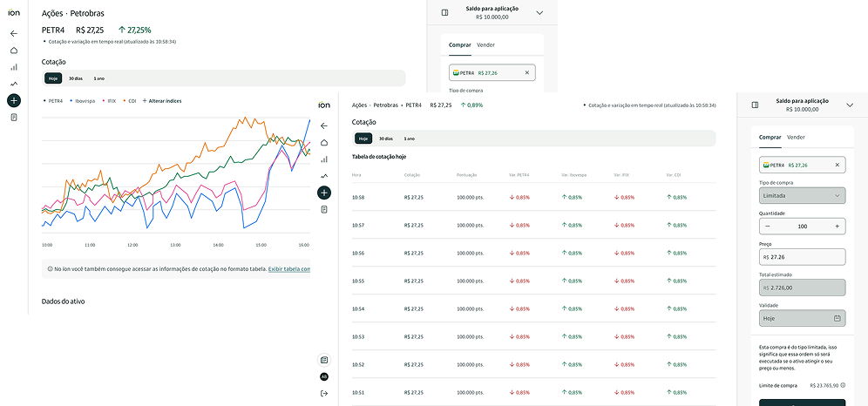
Task: Switch to Vender tab on the chart screen
Action: point(485,44)
